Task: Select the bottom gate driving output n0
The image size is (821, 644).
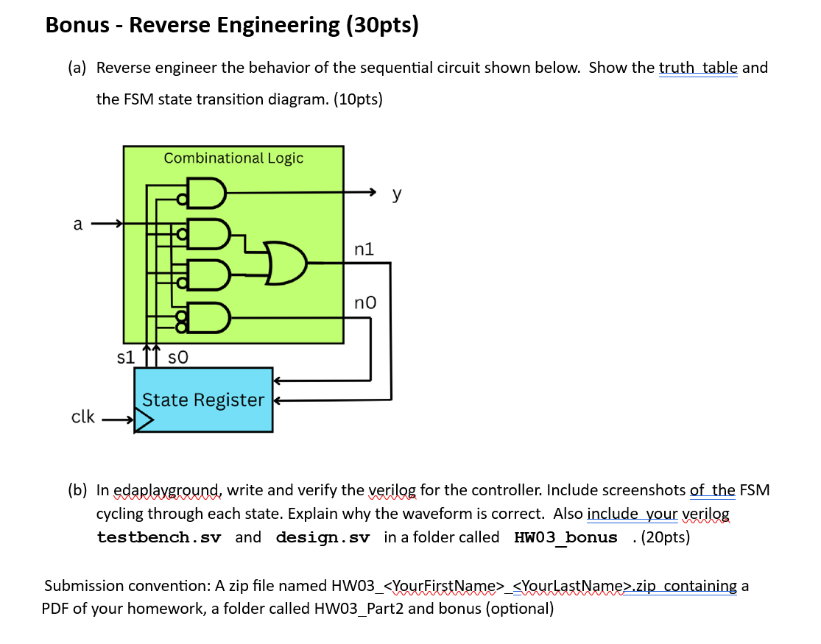Action: tap(208, 318)
